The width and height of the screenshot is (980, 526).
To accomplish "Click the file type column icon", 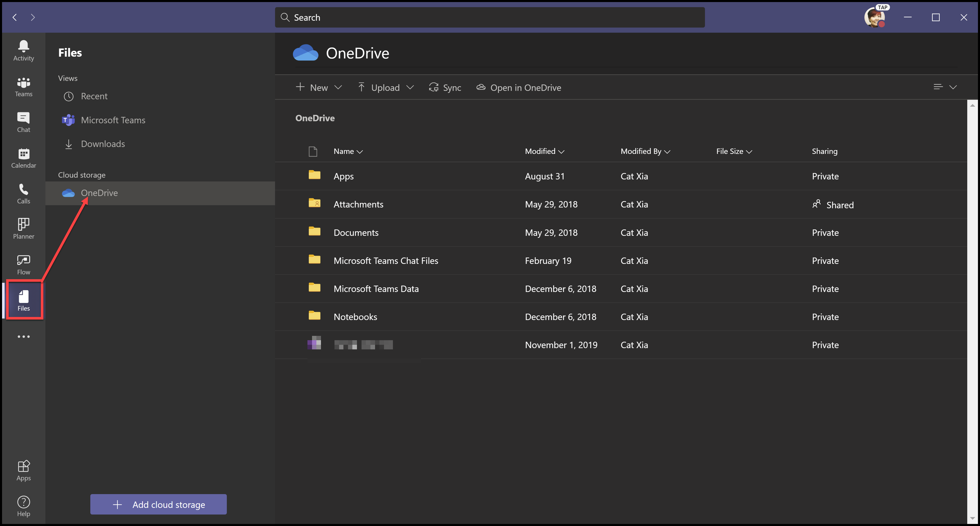I will click(x=313, y=152).
